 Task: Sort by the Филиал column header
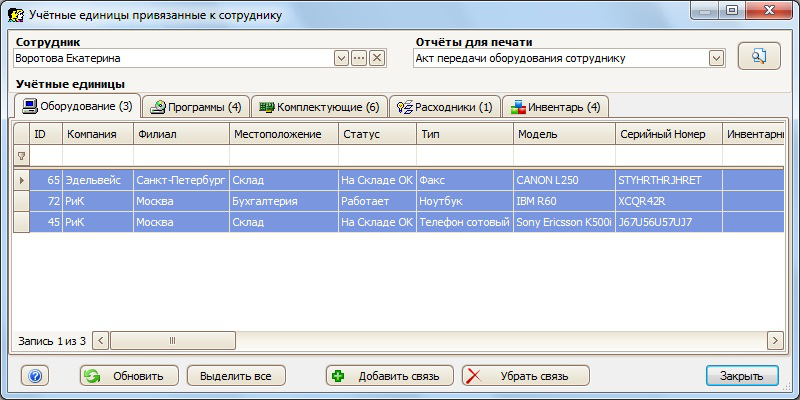point(181,134)
